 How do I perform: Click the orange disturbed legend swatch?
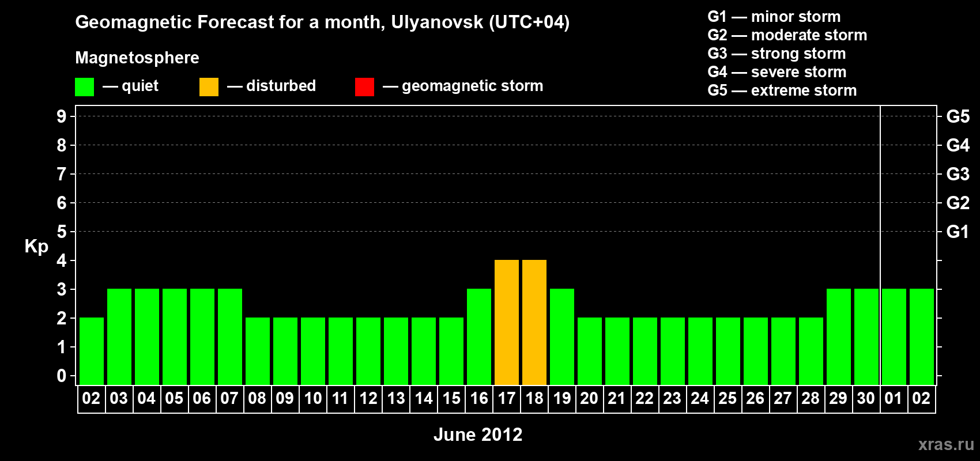pos(209,87)
